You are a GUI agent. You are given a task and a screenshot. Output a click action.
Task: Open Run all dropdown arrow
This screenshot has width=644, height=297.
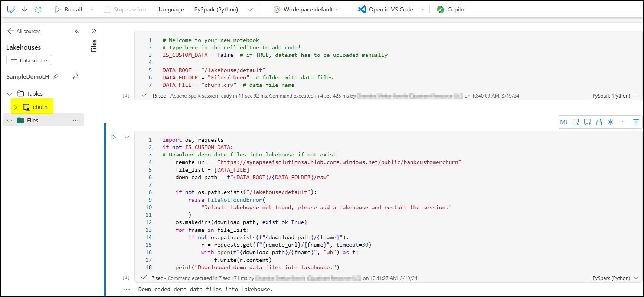click(92, 9)
